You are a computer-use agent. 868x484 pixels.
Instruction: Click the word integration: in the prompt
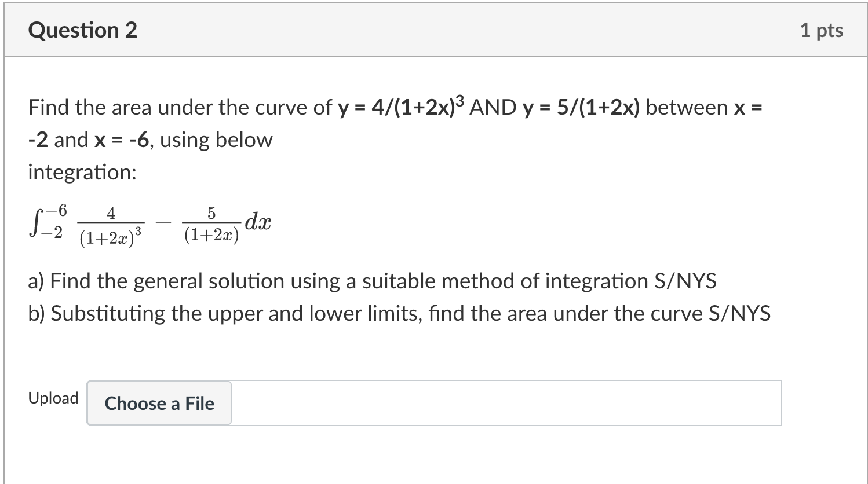coord(82,173)
